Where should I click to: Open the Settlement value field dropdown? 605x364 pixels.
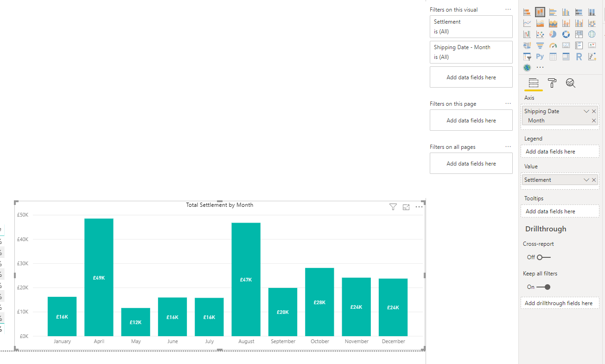pyautogui.click(x=586, y=180)
